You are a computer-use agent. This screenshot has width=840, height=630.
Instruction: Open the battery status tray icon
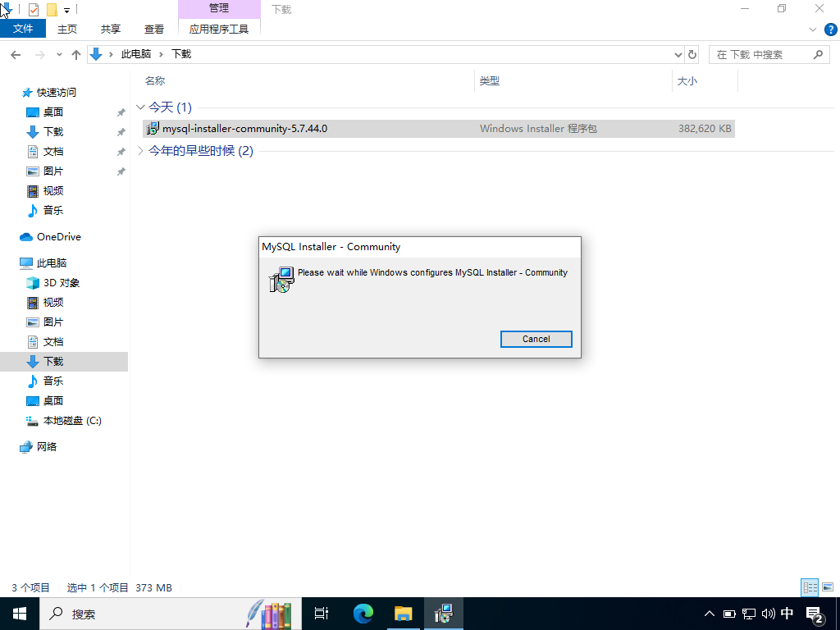[729, 614]
